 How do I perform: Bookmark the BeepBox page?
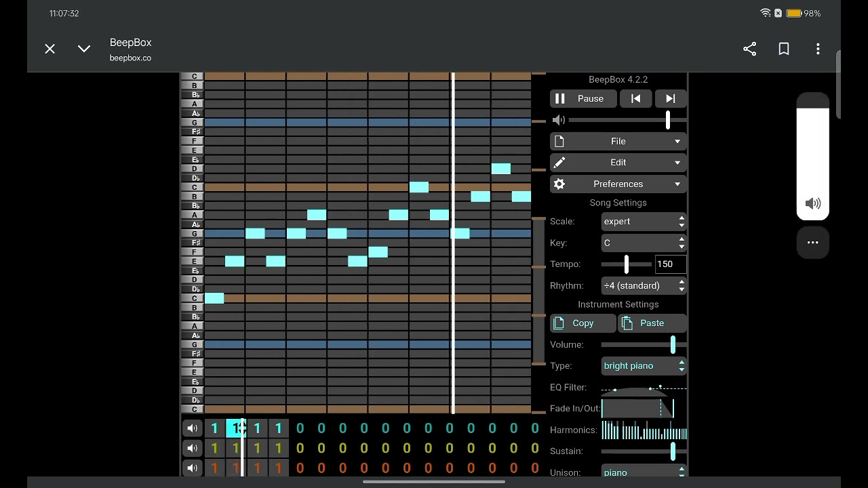pos(784,49)
